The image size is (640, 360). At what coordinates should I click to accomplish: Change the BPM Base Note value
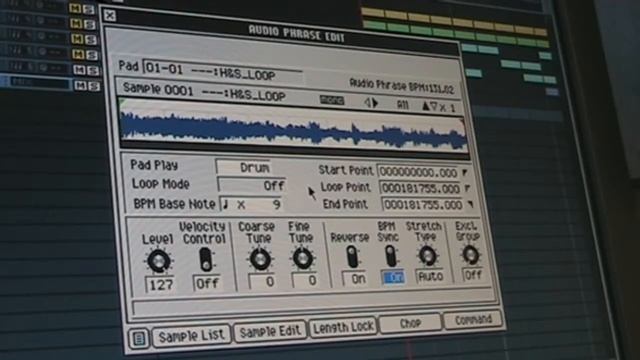click(x=252, y=204)
